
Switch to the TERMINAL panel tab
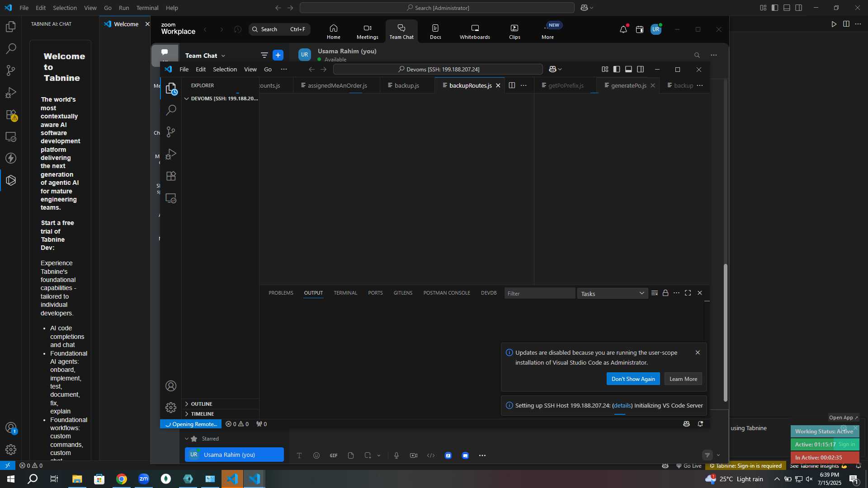point(345,293)
